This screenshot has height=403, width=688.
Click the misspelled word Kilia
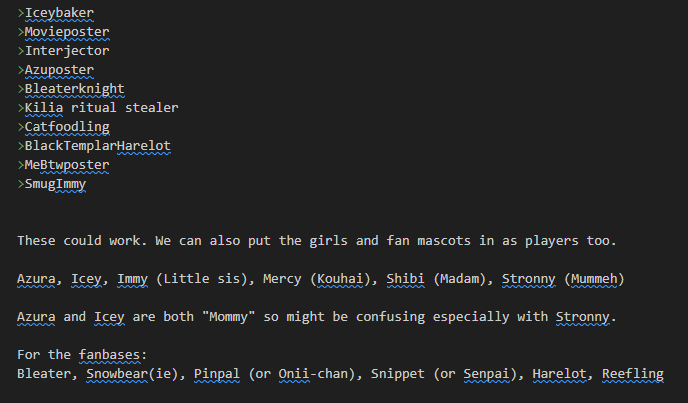[x=44, y=108]
